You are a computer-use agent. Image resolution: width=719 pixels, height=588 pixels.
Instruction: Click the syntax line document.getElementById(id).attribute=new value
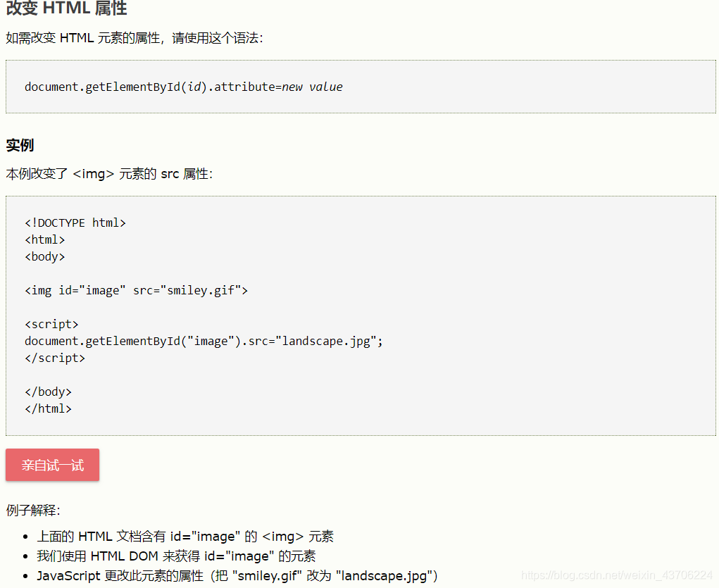(x=183, y=87)
